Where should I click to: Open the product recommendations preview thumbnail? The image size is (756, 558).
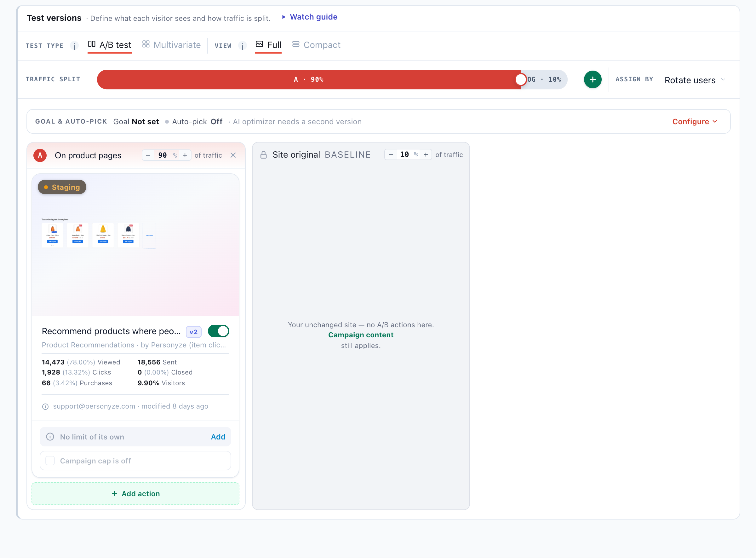tap(135, 245)
